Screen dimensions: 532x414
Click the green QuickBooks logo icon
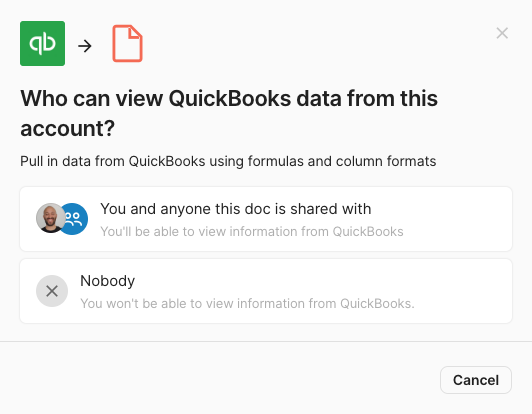click(42, 43)
